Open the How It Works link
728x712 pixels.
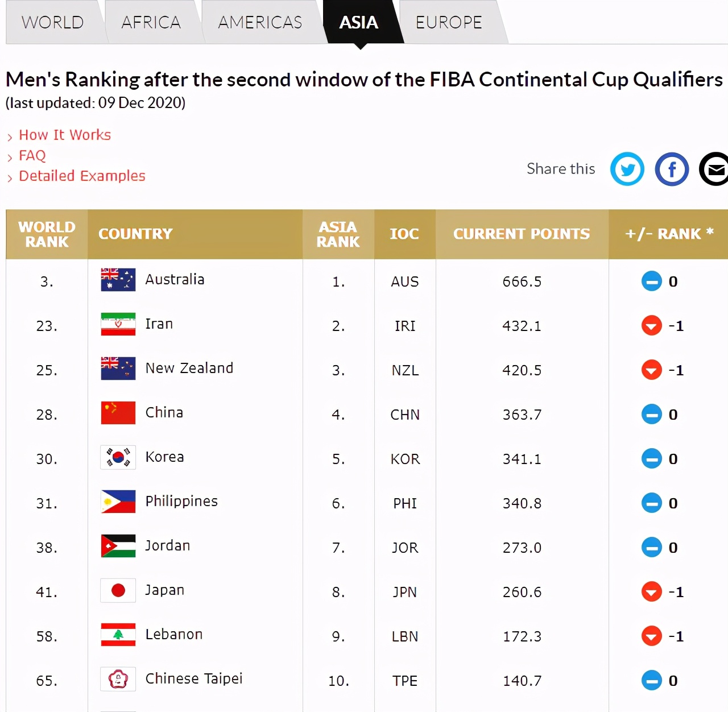tap(65, 135)
